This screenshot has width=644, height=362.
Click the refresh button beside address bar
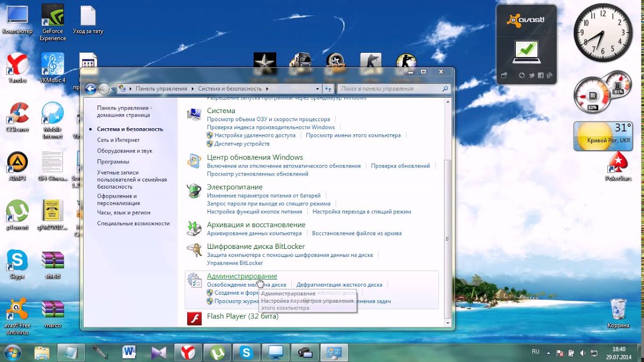(329, 88)
